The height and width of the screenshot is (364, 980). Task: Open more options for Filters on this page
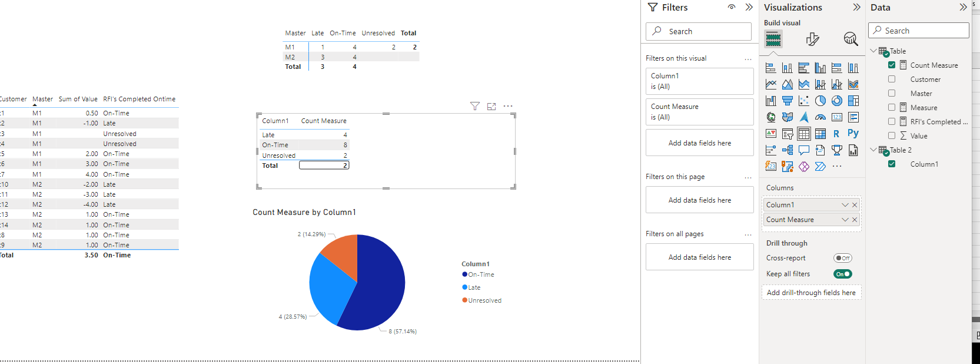click(x=748, y=177)
